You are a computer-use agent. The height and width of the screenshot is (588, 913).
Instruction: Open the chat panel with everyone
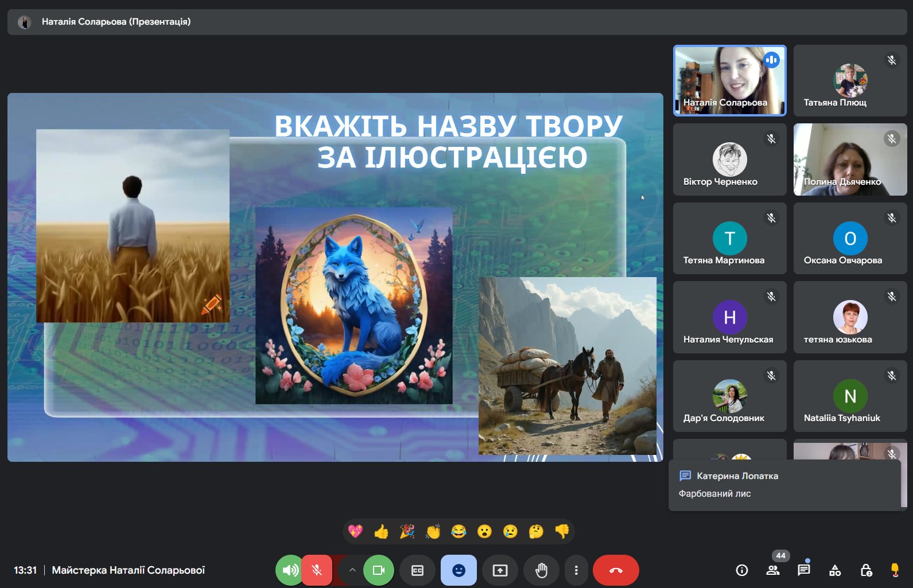tap(804, 570)
